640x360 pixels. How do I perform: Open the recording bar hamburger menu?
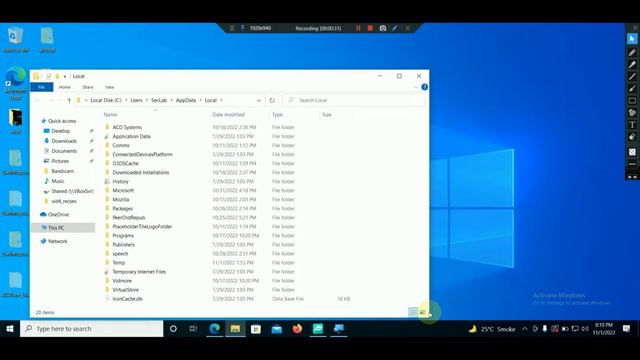[x=232, y=28]
